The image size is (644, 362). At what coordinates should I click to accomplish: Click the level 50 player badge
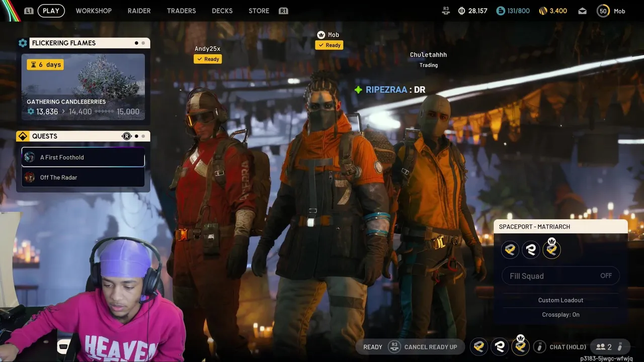(x=603, y=11)
